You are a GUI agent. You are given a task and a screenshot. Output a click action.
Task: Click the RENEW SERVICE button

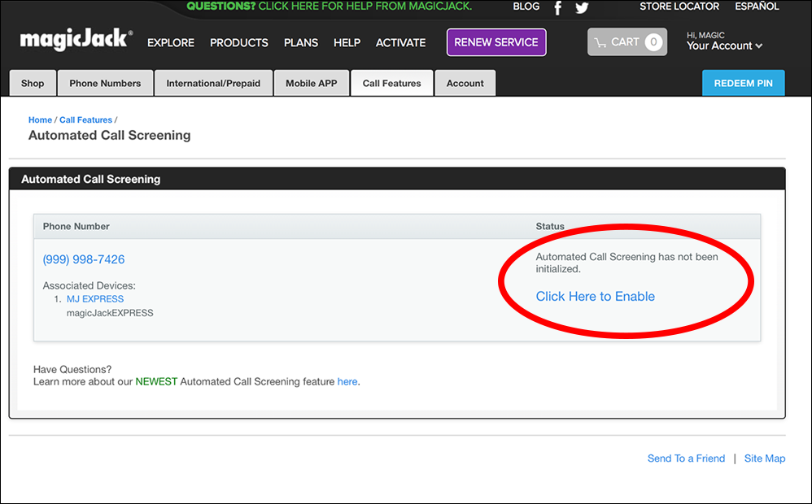[x=495, y=41]
